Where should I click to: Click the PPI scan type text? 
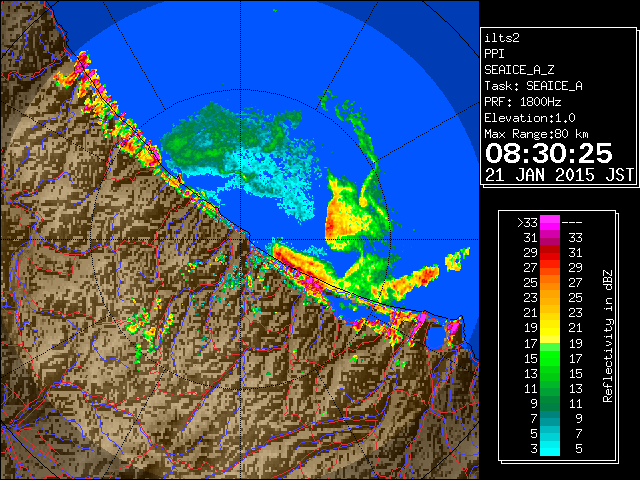(x=494, y=54)
